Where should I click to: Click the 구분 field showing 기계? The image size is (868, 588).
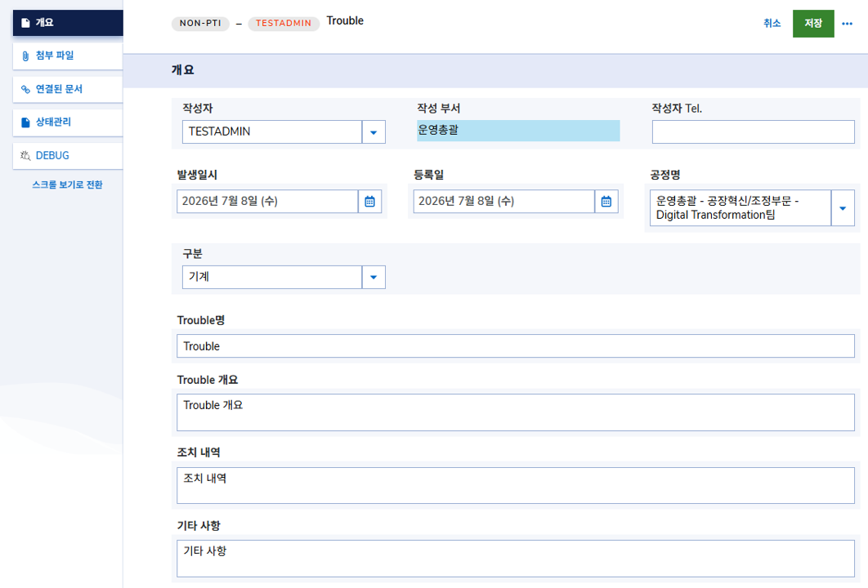coord(272,277)
